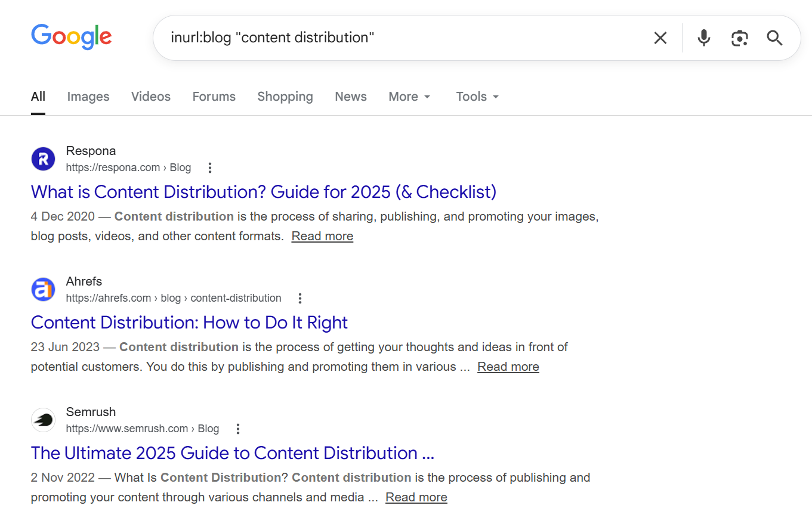Screen dimensions: 812x527
Task: Open the three-dot menu for the Semrush result
Action: click(x=237, y=428)
